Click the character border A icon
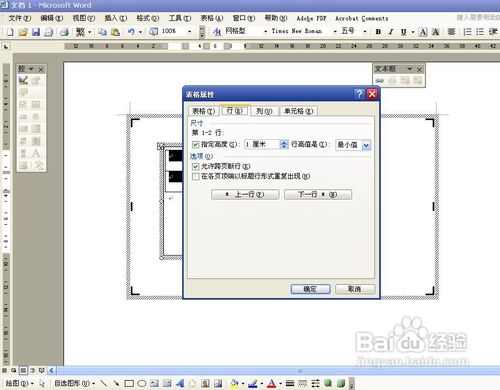Screen dimensions: 500x390 (x=423, y=32)
